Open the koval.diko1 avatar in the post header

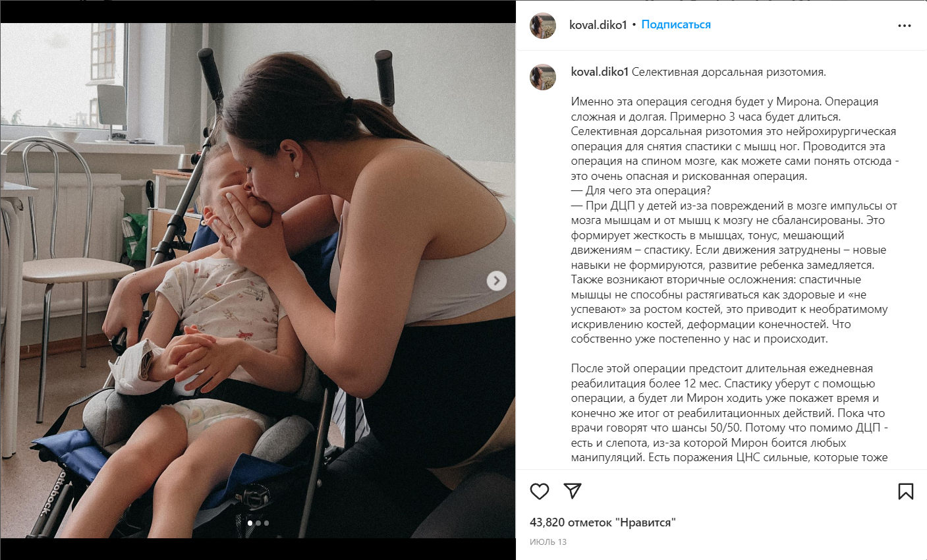(x=543, y=25)
